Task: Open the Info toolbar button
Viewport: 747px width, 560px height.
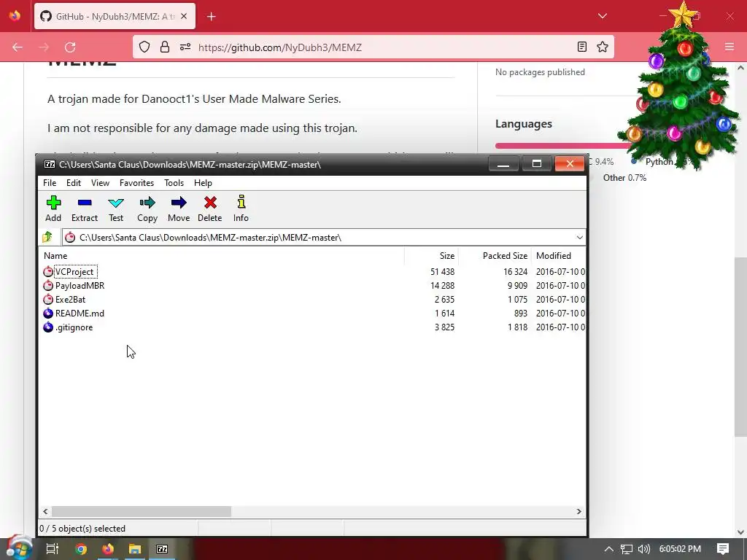Action: 241,209
